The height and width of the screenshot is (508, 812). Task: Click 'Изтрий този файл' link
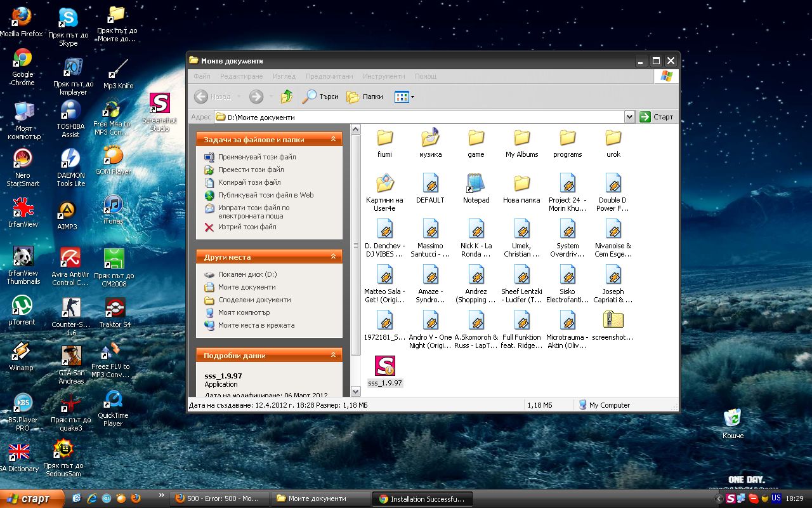247,227
